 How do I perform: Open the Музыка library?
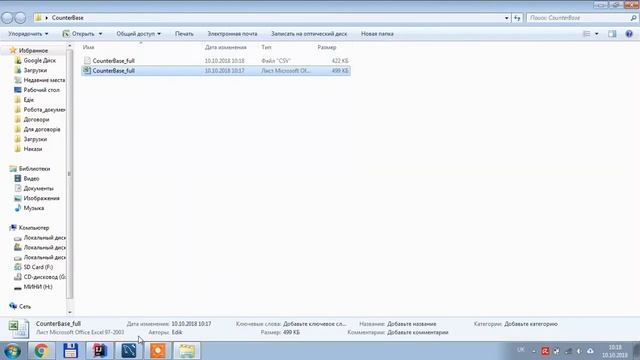coord(33,208)
